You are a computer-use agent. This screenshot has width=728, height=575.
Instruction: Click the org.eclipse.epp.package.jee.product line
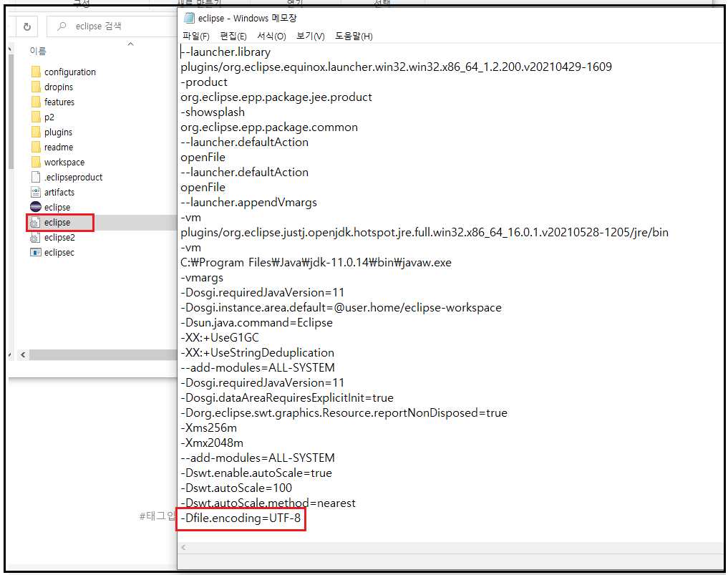276,97
